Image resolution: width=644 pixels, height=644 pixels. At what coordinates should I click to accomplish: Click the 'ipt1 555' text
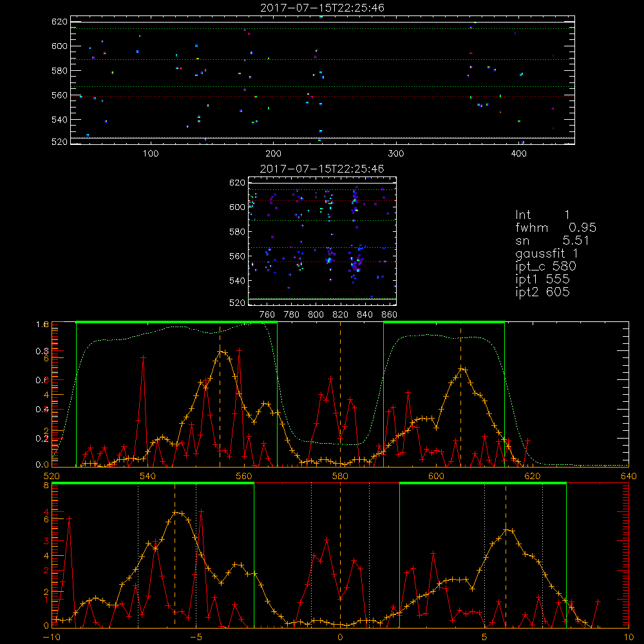[542, 279]
